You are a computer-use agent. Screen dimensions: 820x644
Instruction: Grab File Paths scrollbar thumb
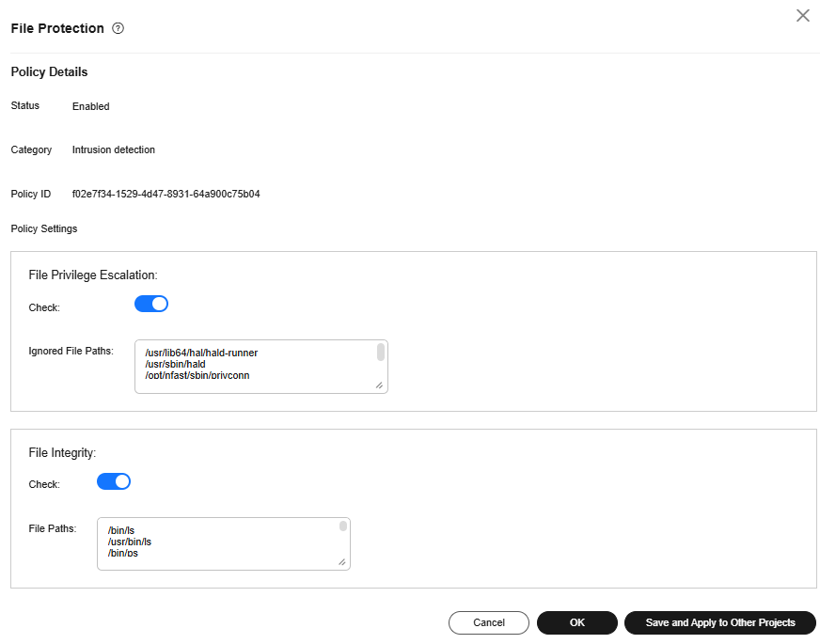coord(343,526)
